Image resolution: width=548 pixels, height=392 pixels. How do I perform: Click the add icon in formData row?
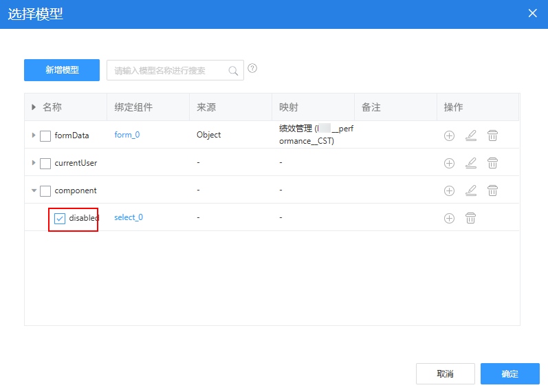(x=449, y=135)
